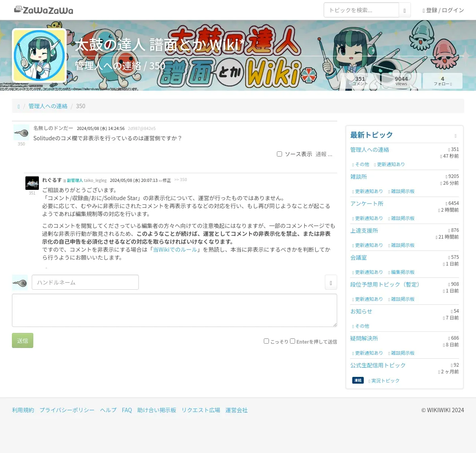Click その他 tag under お知らせ
This screenshot has width=476, height=453.
pyautogui.click(x=361, y=326)
